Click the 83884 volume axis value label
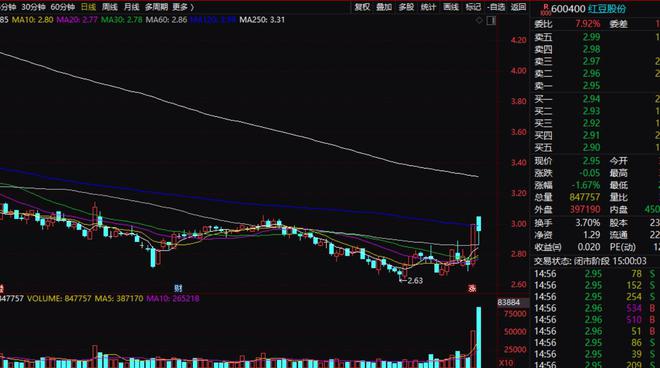This screenshot has height=368, width=660. pos(509,302)
